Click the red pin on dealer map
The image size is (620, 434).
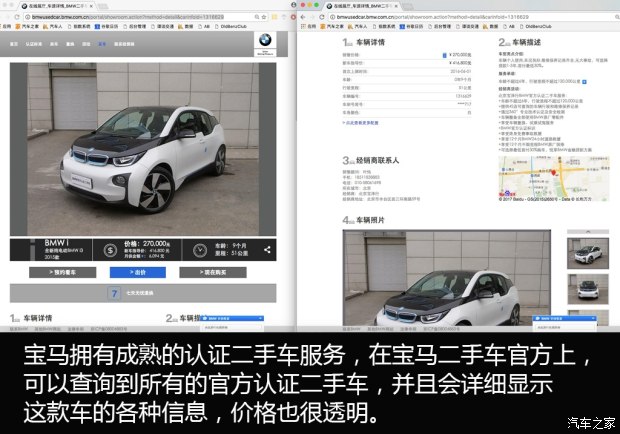click(x=554, y=173)
